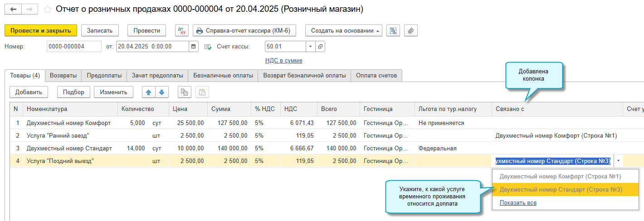
Task: Select row Услуга "Поздний выезд"
Action: [60, 161]
